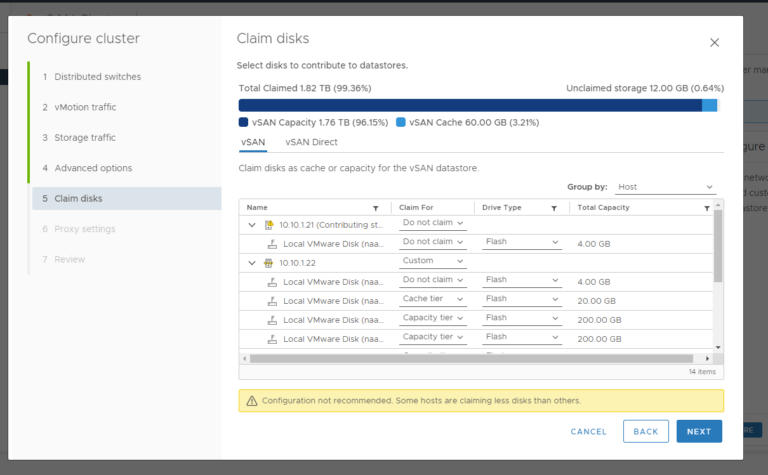Click the table scroll down arrow
This screenshot has height=475, width=768.
pos(718,348)
